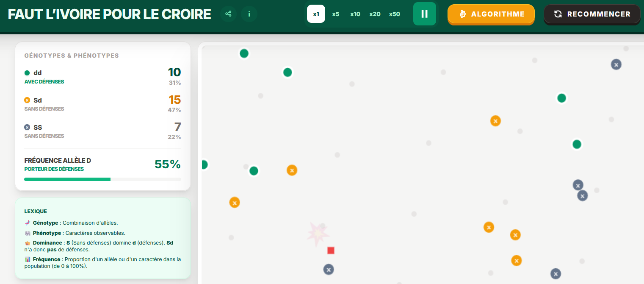This screenshot has width=644, height=284.
Task: Select x50 speed option
Action: [394, 14]
